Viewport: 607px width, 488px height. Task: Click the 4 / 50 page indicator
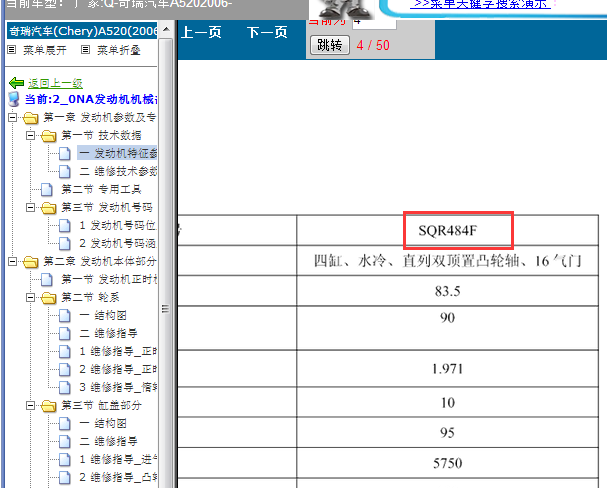pyautogui.click(x=373, y=45)
